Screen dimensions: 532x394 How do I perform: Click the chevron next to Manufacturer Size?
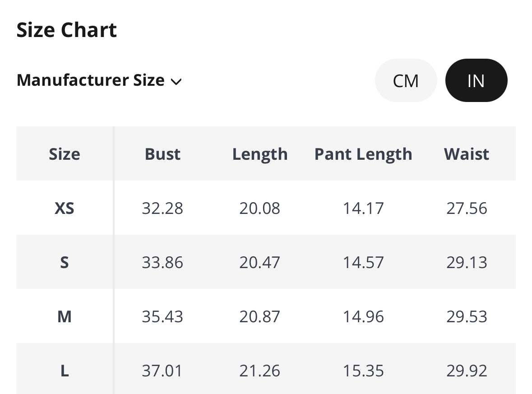[x=176, y=82]
